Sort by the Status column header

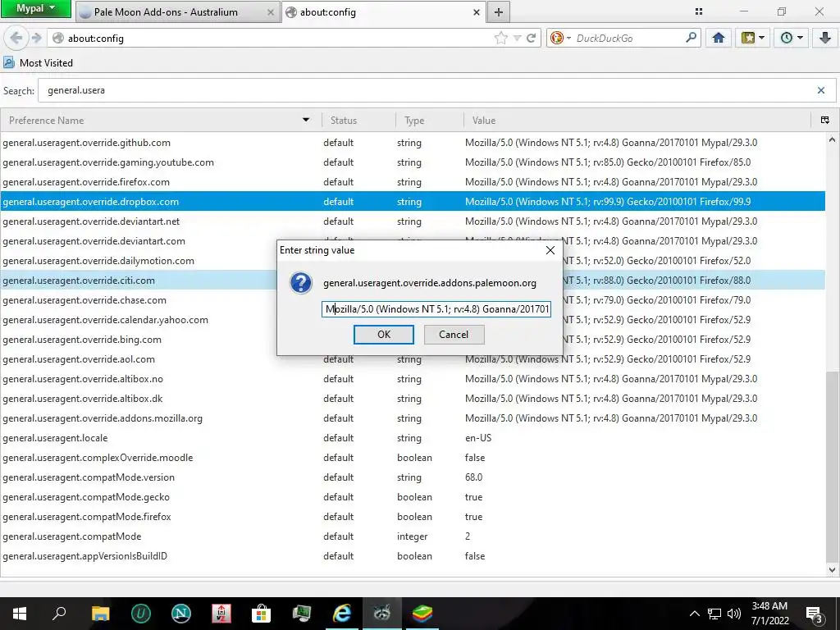358,121
